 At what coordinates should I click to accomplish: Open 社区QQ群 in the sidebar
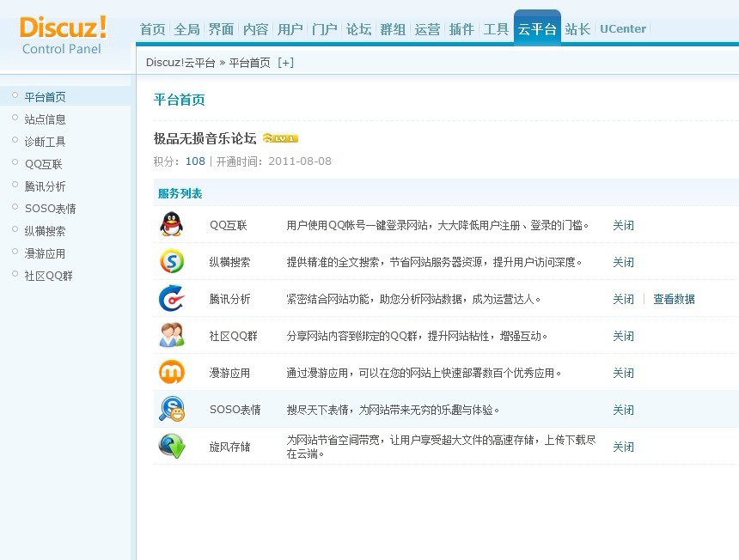[49, 276]
